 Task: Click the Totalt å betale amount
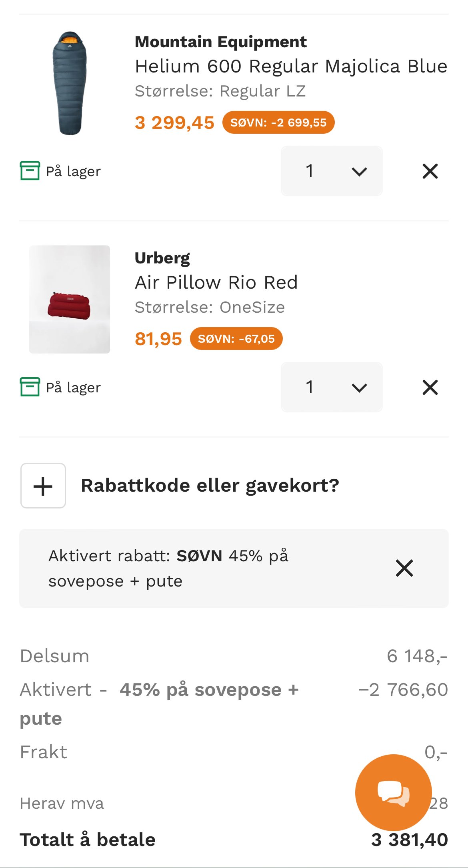pyautogui.click(x=409, y=840)
